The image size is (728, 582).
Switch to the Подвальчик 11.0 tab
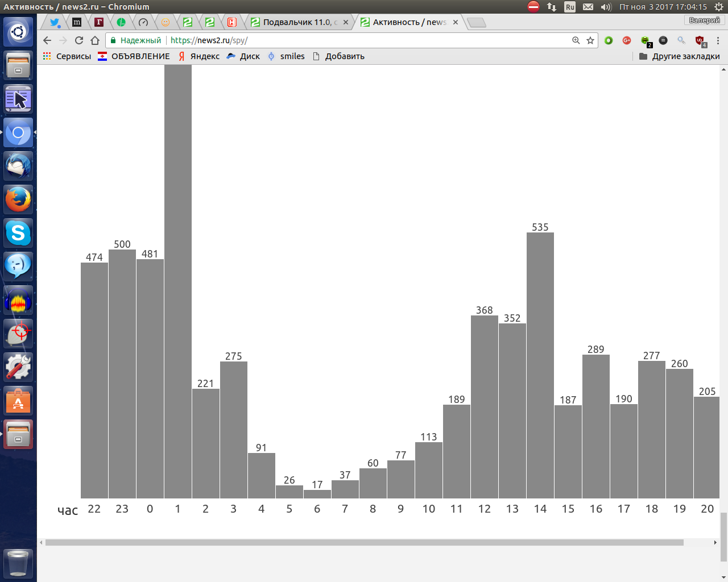click(x=295, y=22)
